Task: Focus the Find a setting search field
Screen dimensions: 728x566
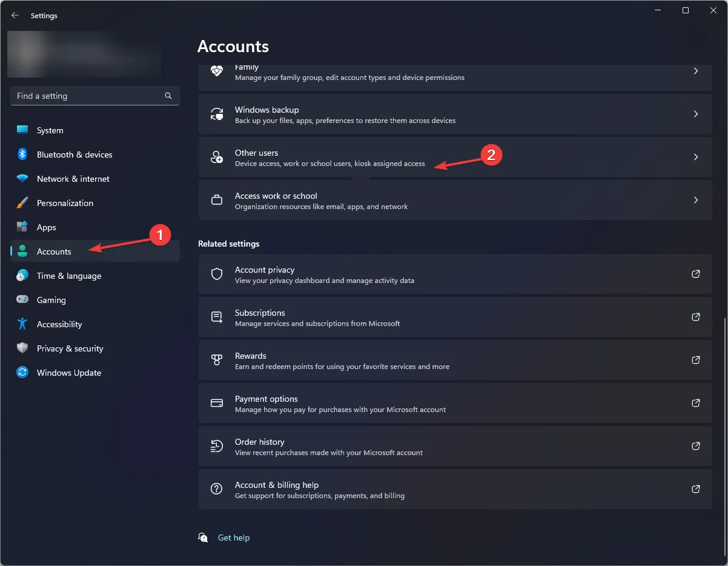Action: pyautogui.click(x=95, y=96)
